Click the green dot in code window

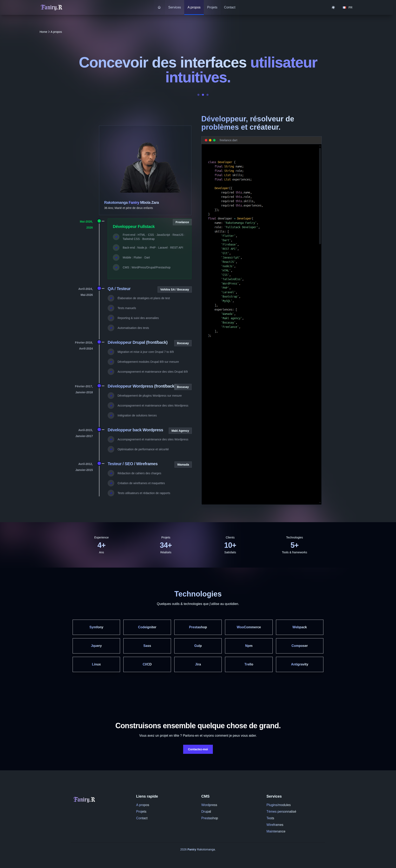pos(214,140)
